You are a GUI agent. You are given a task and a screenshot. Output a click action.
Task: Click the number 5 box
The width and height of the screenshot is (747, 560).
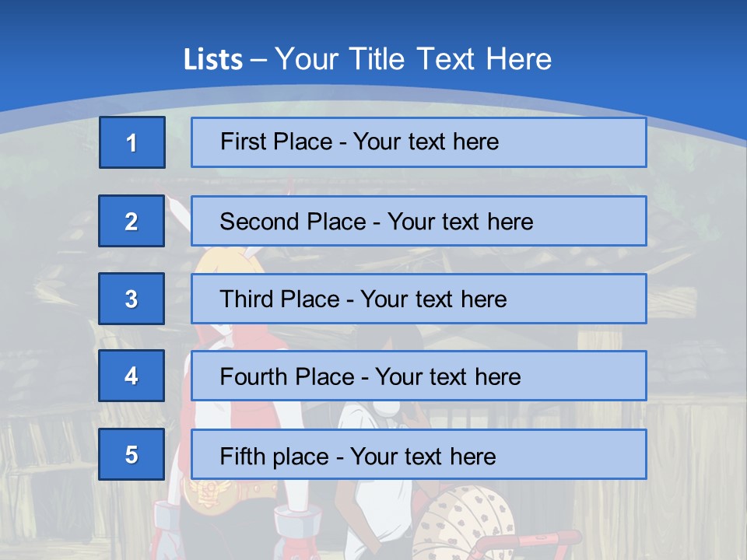[132, 454]
